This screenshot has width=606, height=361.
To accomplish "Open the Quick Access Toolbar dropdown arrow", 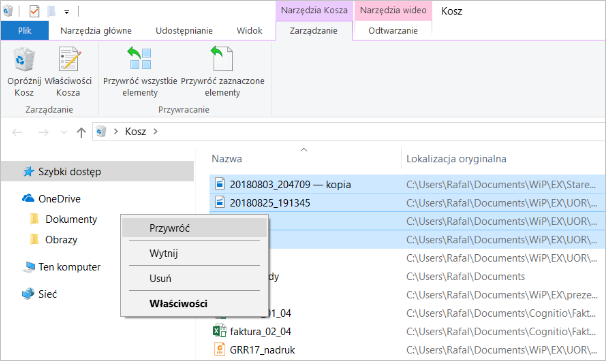I will pyautogui.click(x=66, y=12).
